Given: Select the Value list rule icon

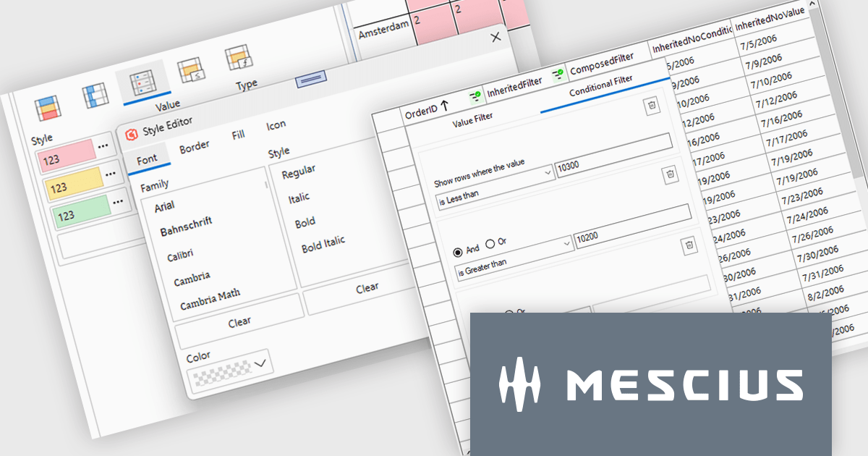Looking at the screenshot, I should click(x=142, y=83).
